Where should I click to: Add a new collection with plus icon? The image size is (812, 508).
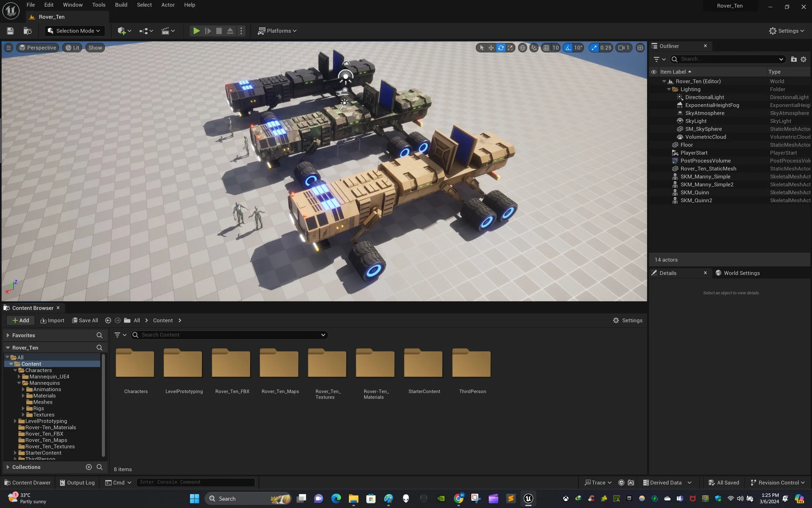coord(88,467)
